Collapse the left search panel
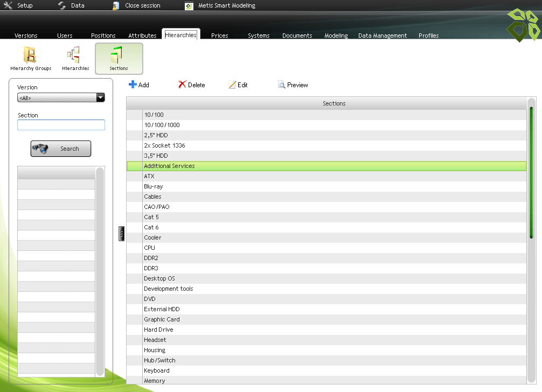542x392 pixels. click(x=122, y=234)
